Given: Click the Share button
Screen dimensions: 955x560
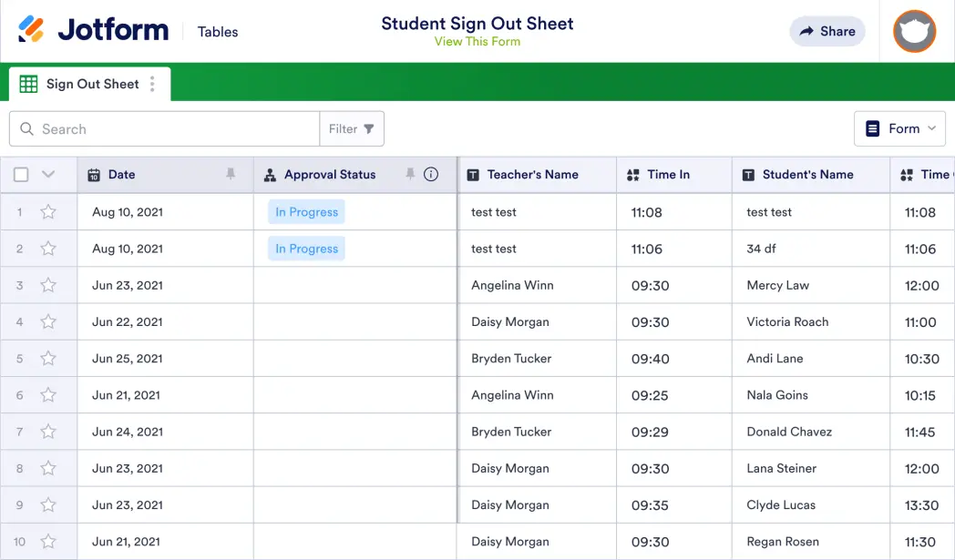Looking at the screenshot, I should (827, 31).
